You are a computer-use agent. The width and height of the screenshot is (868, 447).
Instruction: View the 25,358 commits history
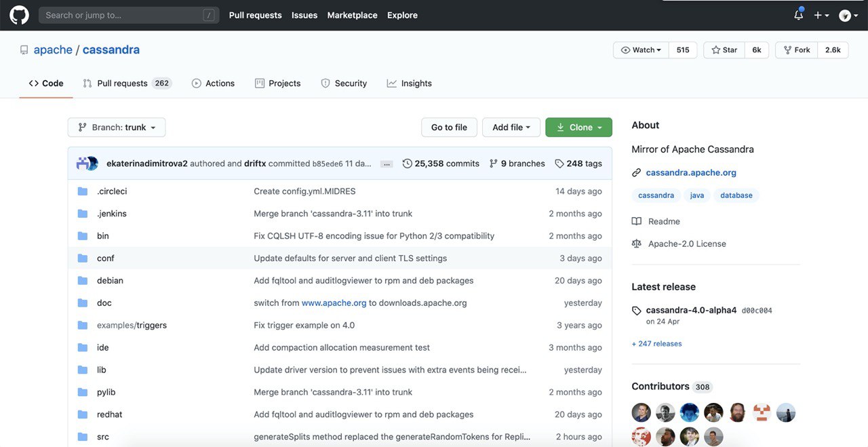pyautogui.click(x=441, y=163)
